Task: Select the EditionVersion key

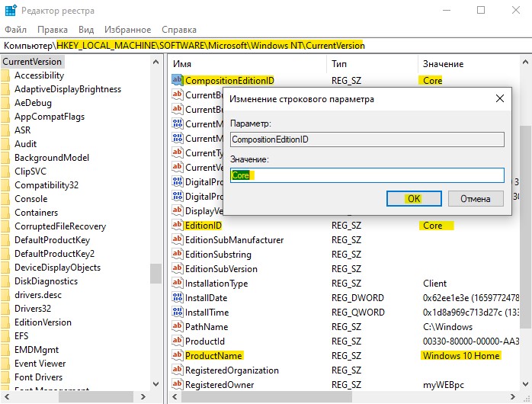Action: coord(43,322)
